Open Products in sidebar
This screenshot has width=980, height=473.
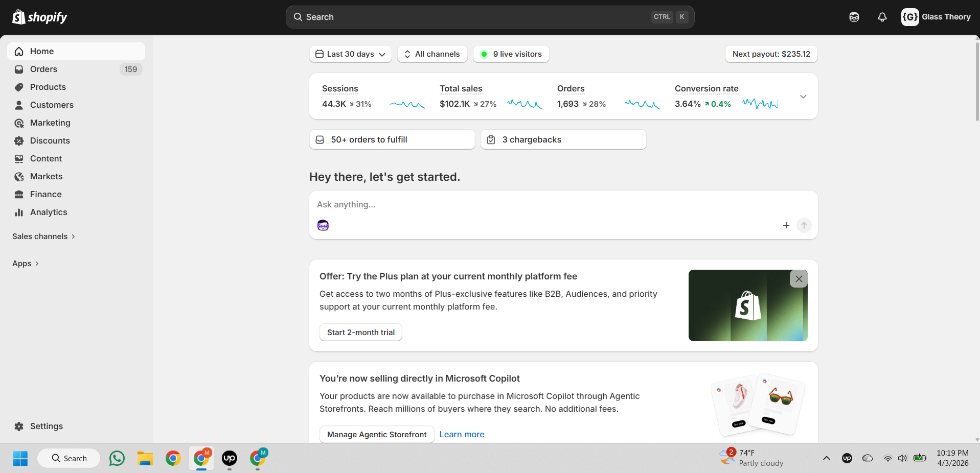click(76, 87)
